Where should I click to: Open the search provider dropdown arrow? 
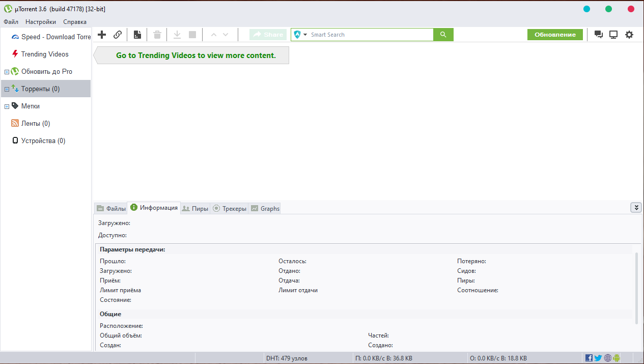[305, 35]
